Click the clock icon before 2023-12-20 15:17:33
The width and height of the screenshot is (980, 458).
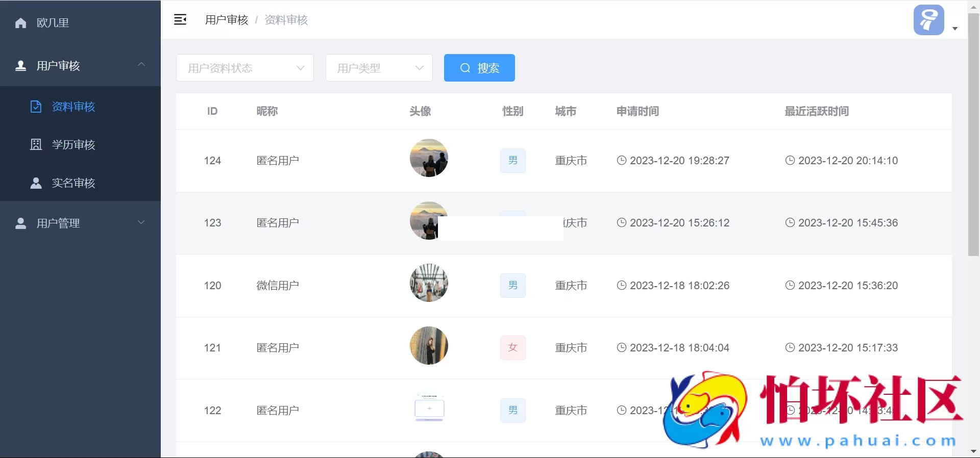tap(790, 347)
